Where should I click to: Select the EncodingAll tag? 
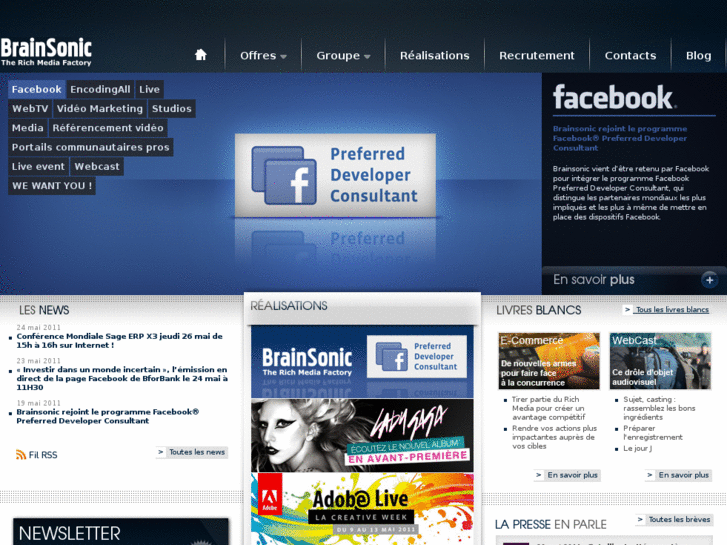pos(100,89)
